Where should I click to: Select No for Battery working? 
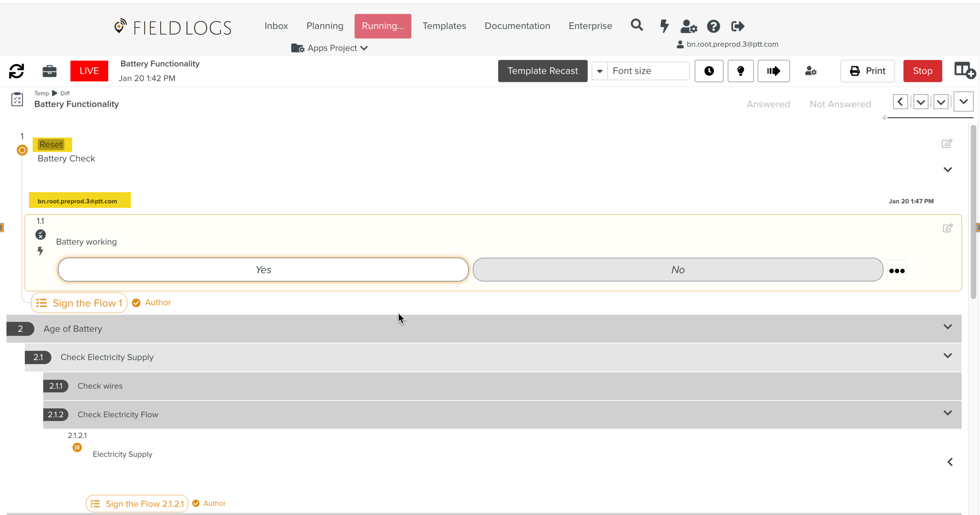pos(677,270)
